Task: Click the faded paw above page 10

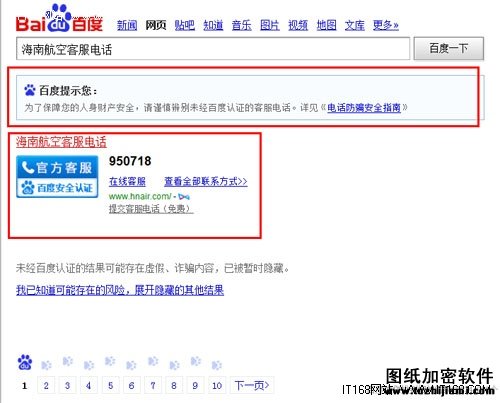Action: point(217,365)
